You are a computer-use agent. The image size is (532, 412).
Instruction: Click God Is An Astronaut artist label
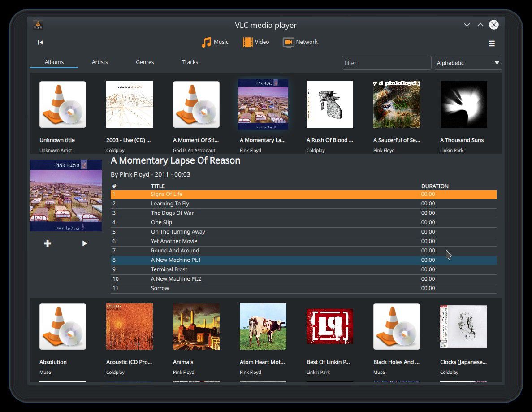point(194,150)
